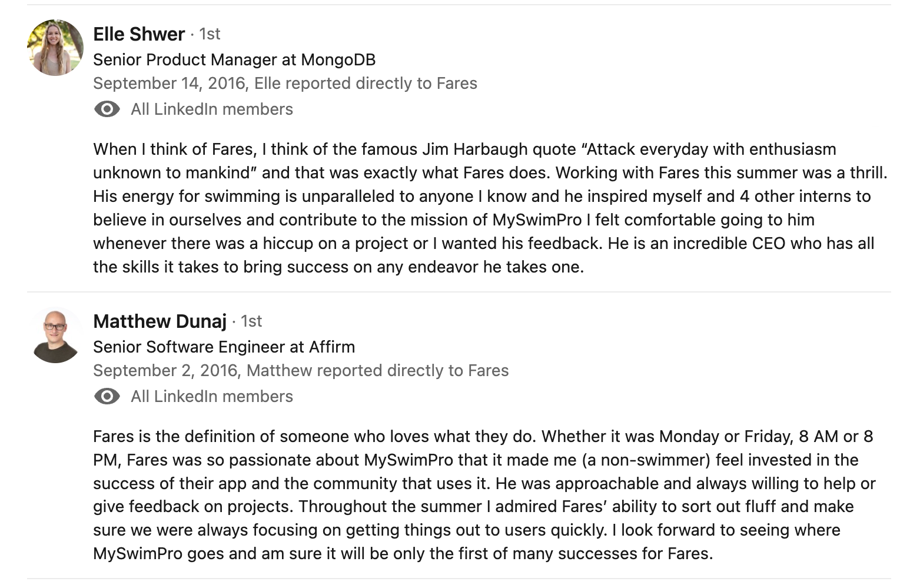910x588 pixels.
Task: Click the 1st badge beside Matthew Dunaj
Action: 251,321
